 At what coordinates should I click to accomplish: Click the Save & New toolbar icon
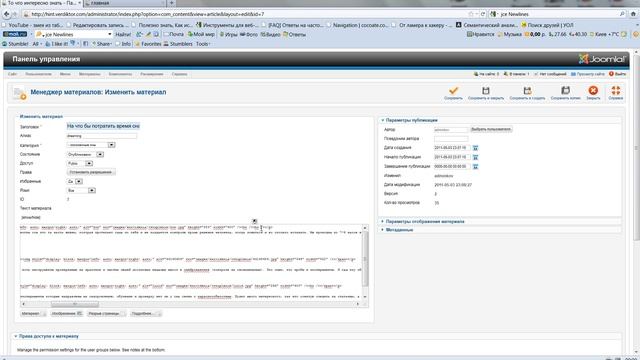[527, 90]
